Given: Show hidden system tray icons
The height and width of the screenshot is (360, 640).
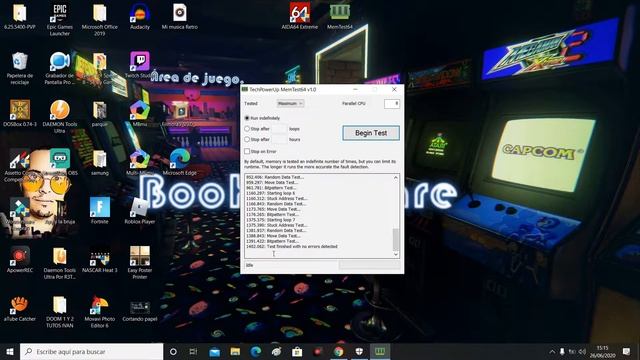Looking at the screenshot, I should (x=552, y=351).
